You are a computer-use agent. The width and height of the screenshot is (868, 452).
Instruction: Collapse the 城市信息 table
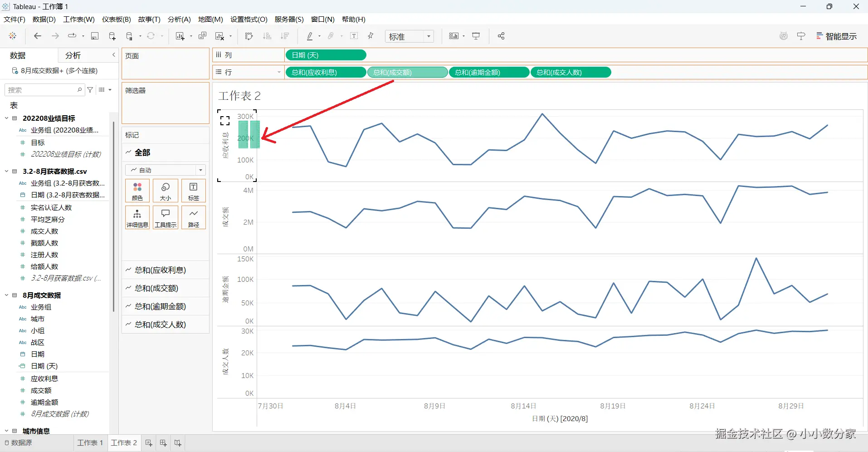pyautogui.click(x=7, y=431)
